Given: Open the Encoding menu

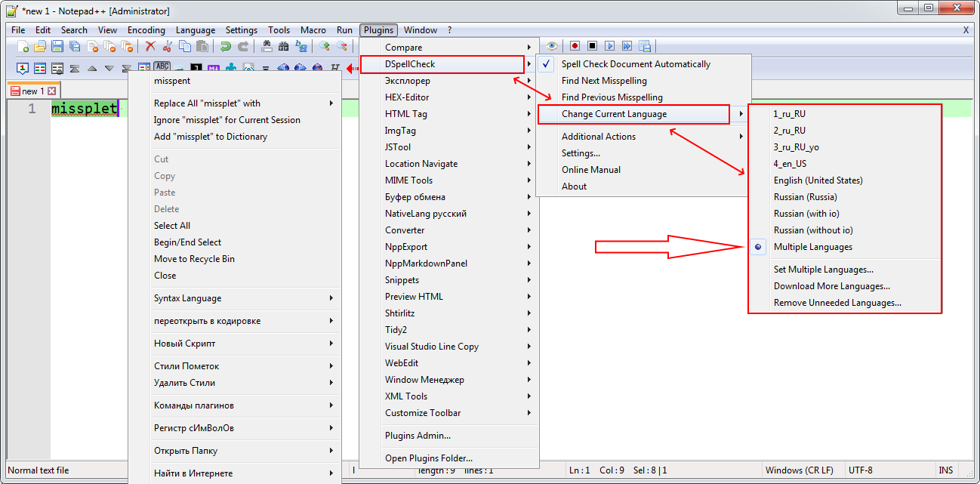Looking at the screenshot, I should [x=146, y=30].
